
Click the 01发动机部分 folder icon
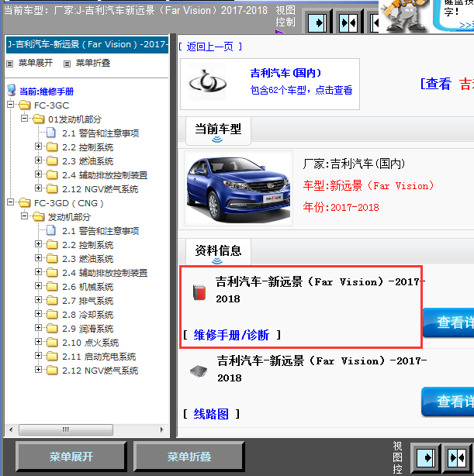[39, 119]
